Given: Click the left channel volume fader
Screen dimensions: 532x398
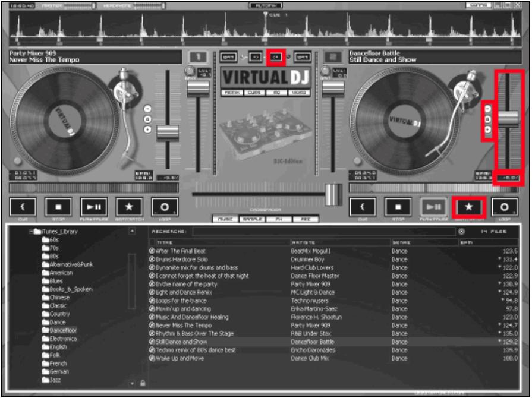Looking at the screenshot, I should tap(198, 89).
